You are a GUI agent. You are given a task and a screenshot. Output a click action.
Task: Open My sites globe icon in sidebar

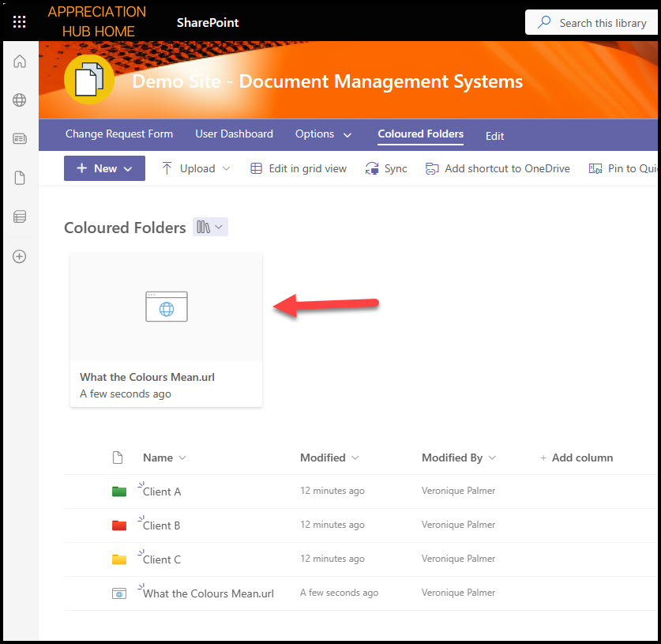20,100
